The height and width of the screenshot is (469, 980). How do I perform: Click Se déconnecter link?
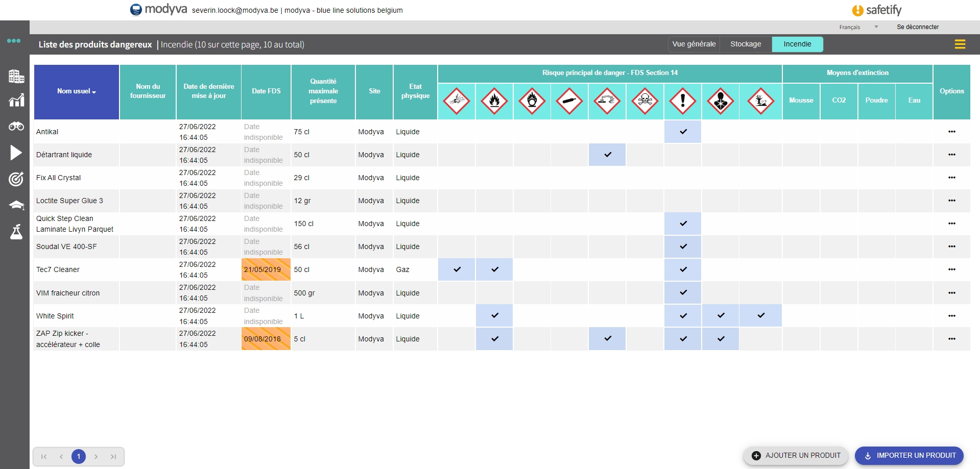pyautogui.click(x=918, y=27)
